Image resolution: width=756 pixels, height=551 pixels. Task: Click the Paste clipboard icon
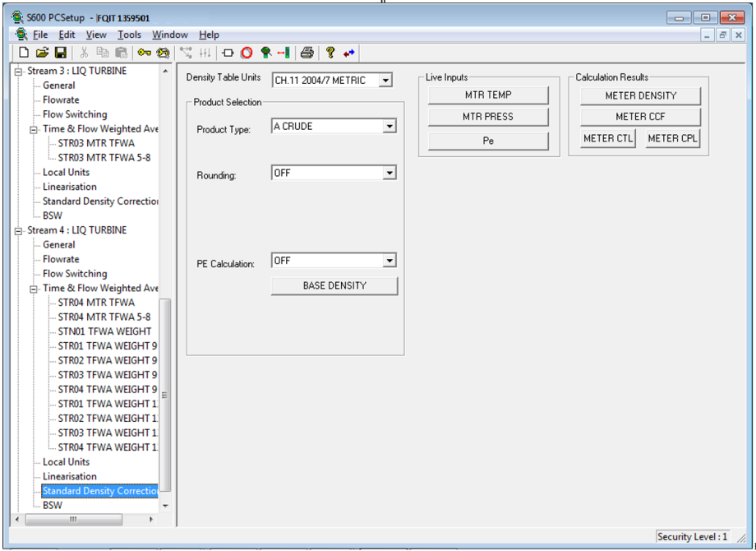(121, 53)
